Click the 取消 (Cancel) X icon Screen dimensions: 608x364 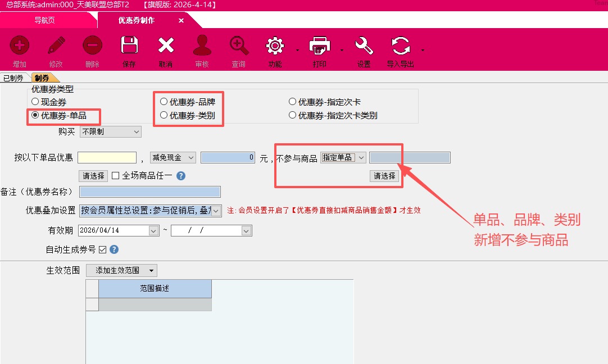(x=166, y=46)
